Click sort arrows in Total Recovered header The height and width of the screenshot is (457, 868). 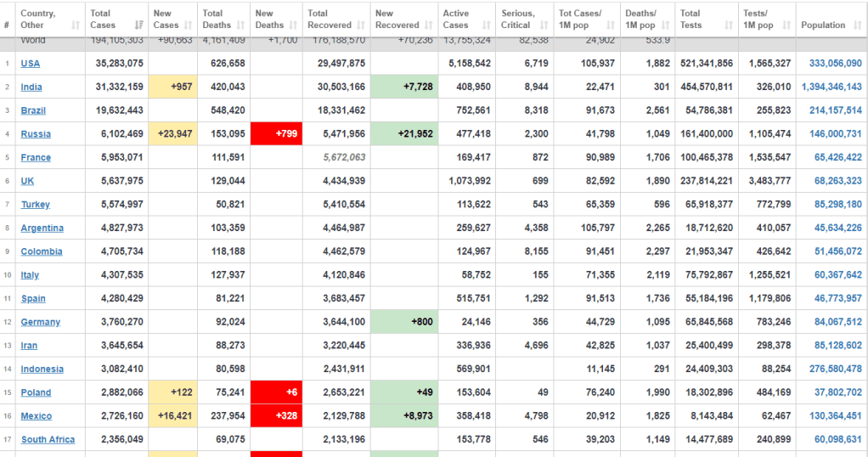362,25
